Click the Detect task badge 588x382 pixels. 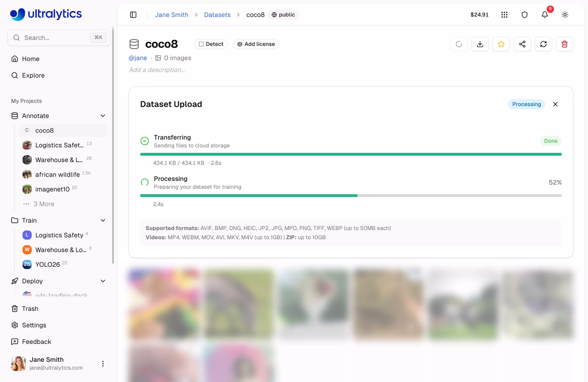pos(211,44)
